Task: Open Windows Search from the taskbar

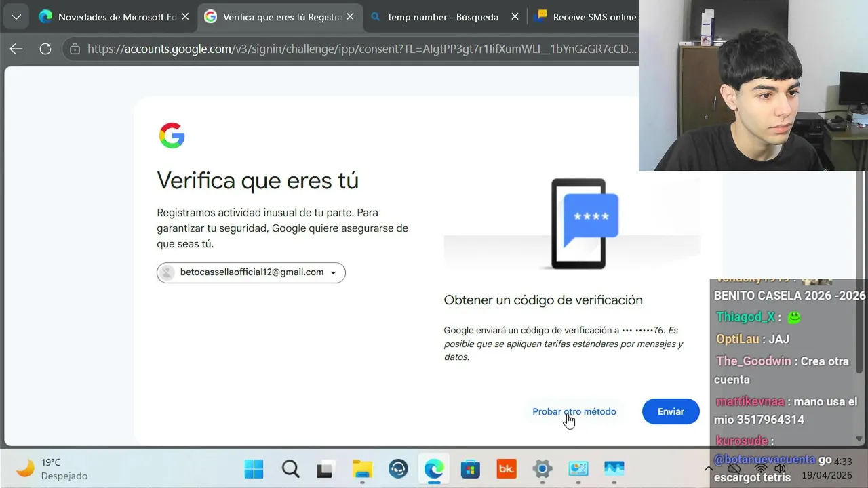Action: click(290, 469)
